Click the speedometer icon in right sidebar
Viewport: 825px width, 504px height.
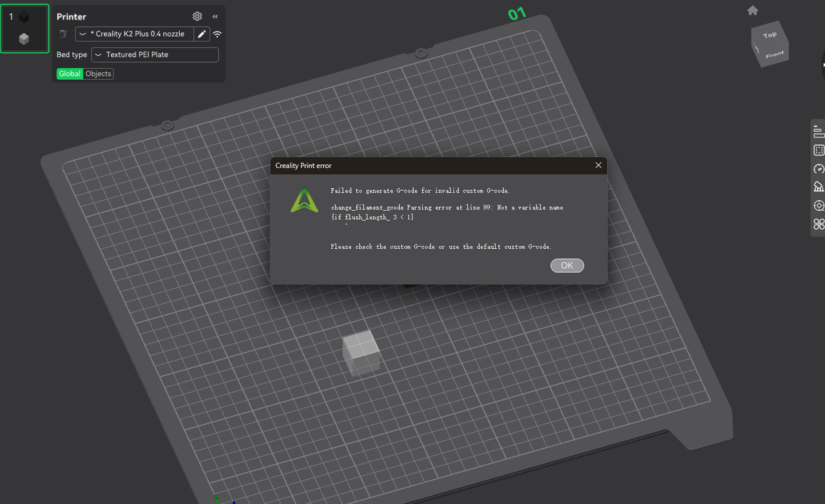(x=819, y=169)
